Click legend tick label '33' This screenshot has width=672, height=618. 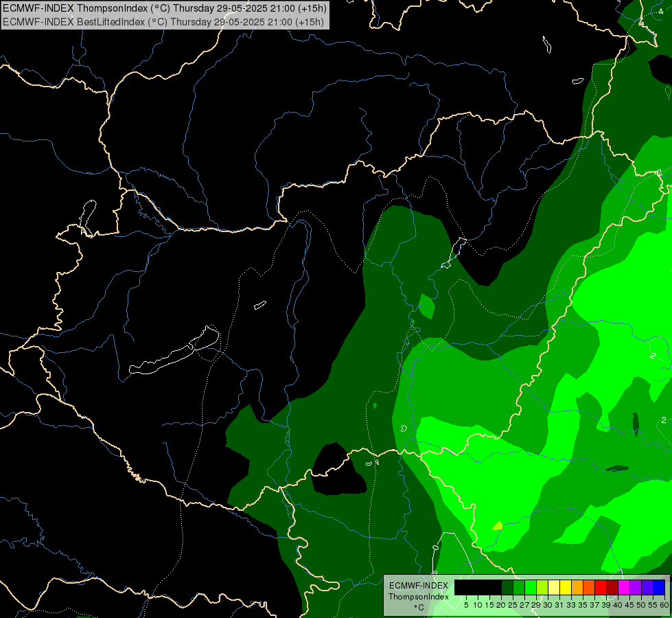pos(571,605)
